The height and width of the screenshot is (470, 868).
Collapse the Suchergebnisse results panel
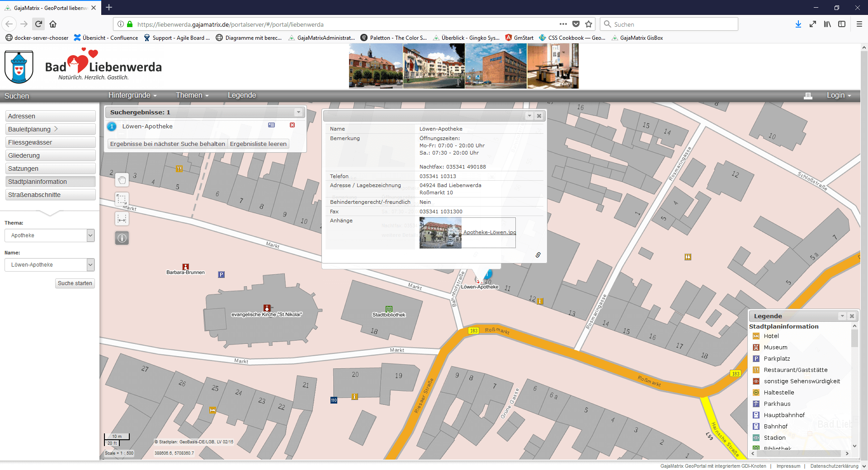298,112
